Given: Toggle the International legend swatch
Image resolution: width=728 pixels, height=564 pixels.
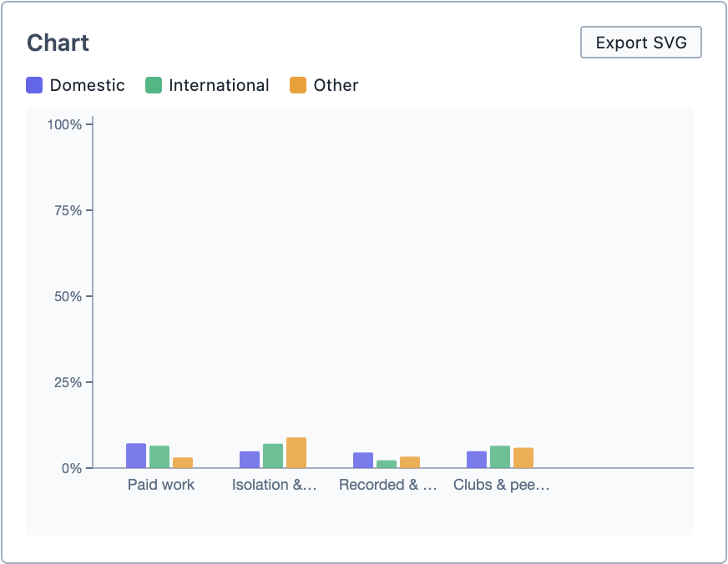Looking at the screenshot, I should (x=154, y=85).
